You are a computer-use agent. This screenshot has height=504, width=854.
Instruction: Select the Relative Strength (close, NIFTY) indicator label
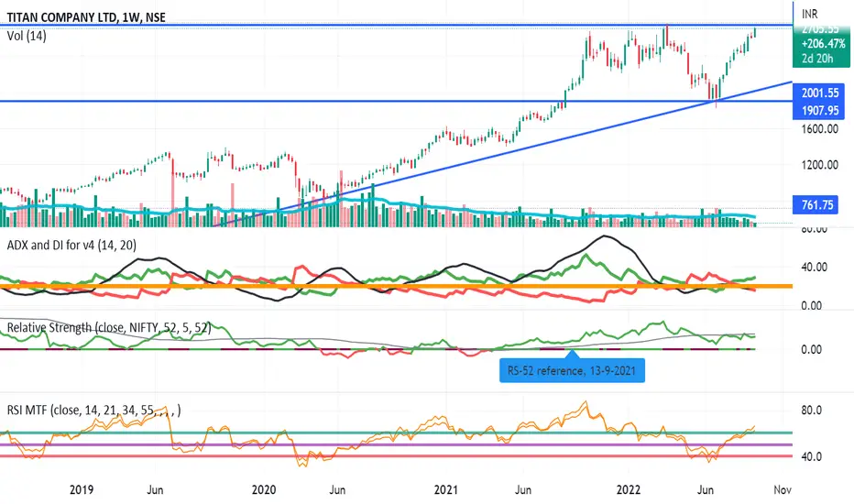(x=109, y=327)
